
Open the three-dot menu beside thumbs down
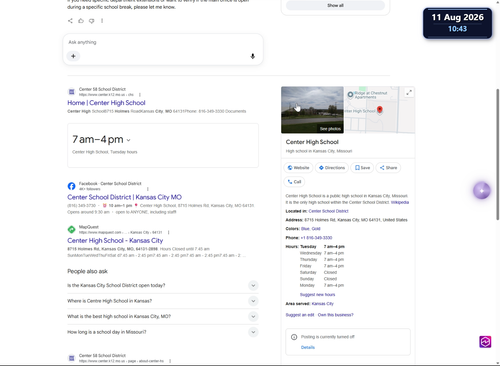(x=102, y=21)
